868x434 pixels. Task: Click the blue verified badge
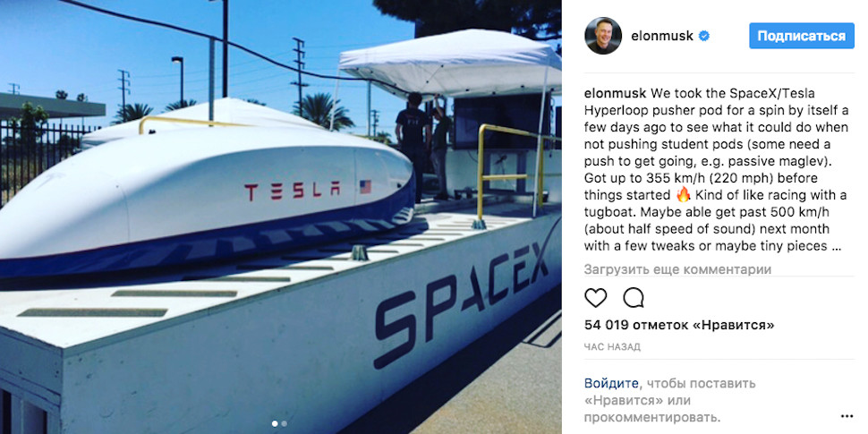704,37
